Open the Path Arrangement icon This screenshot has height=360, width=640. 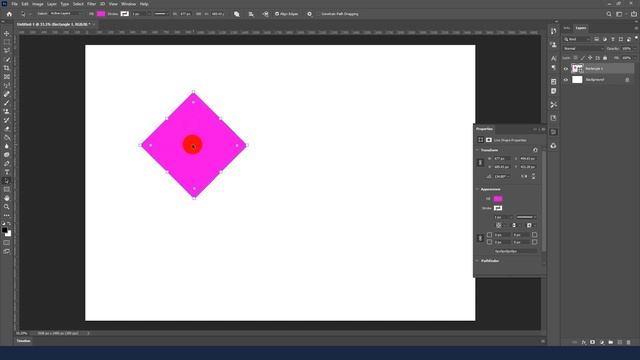click(x=266, y=14)
